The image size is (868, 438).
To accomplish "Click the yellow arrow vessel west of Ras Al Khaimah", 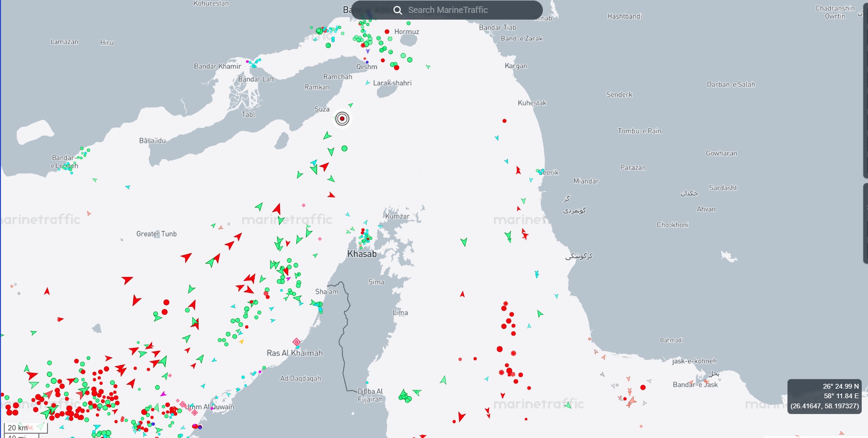I will [241, 342].
